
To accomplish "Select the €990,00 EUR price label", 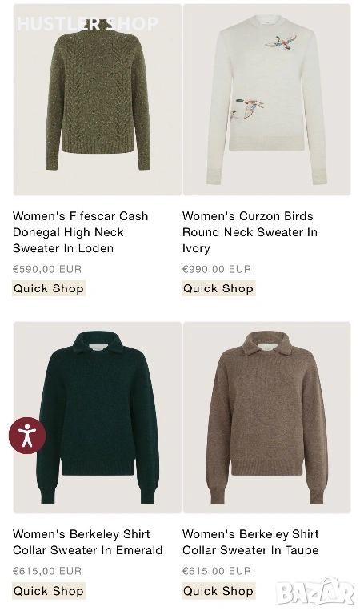I will point(217,269).
